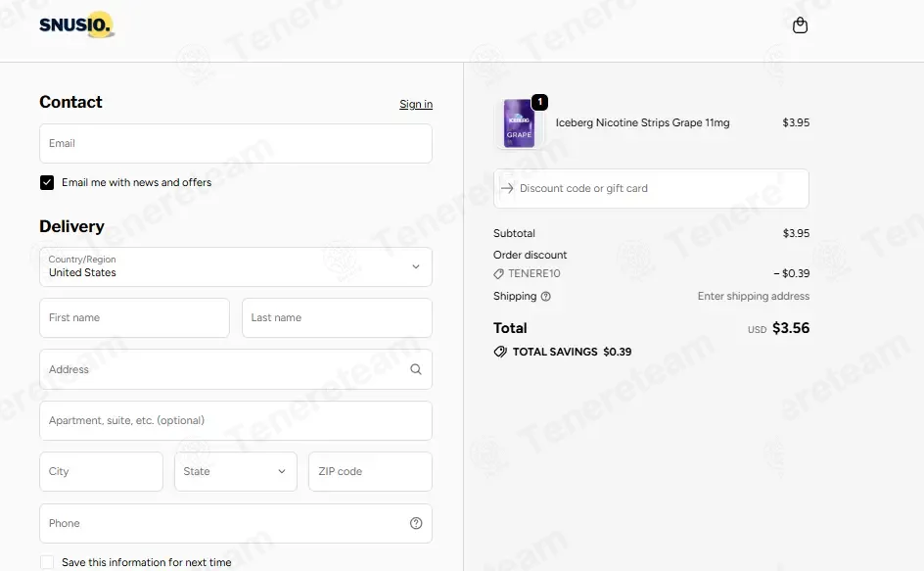
Task: Click the TENERE10 discount code label
Action: [x=534, y=273]
